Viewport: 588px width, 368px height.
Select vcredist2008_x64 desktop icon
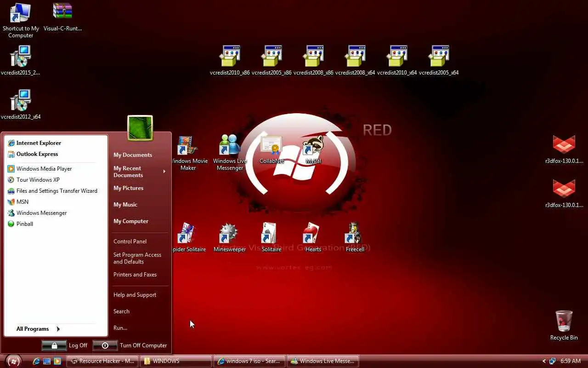click(x=355, y=61)
